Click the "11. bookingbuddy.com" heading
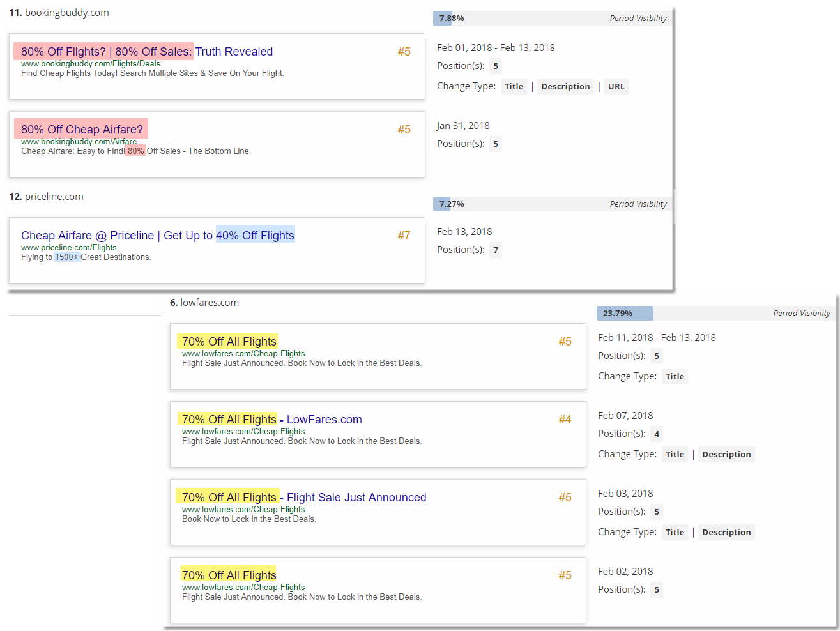This screenshot has height=631, width=840. (59, 13)
